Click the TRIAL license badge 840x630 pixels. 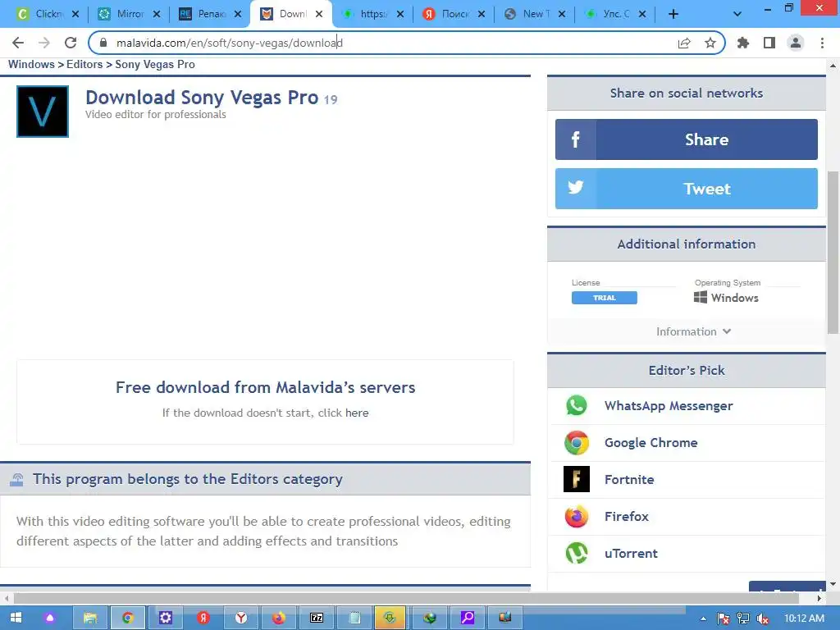pyautogui.click(x=605, y=298)
